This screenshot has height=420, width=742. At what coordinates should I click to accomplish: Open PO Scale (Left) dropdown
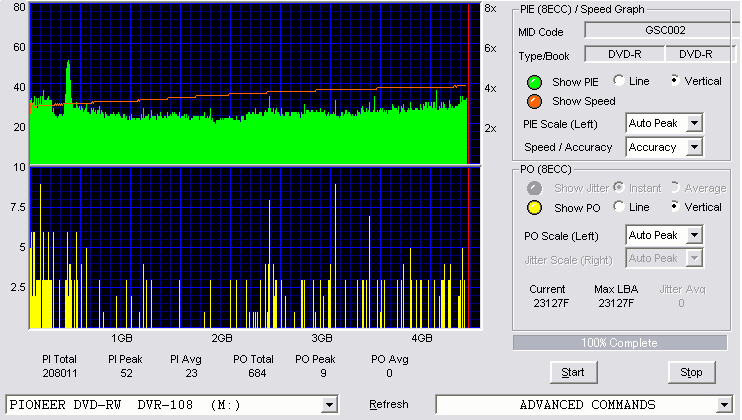tap(694, 235)
